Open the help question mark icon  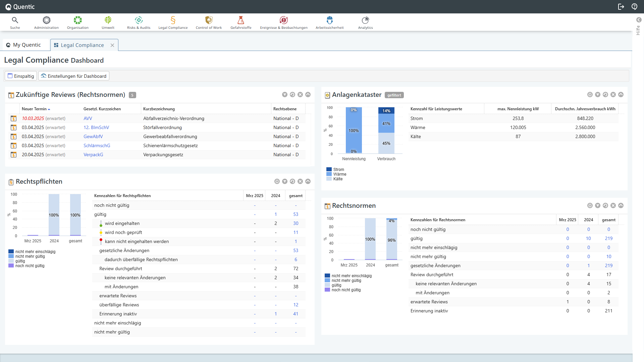click(x=634, y=7)
